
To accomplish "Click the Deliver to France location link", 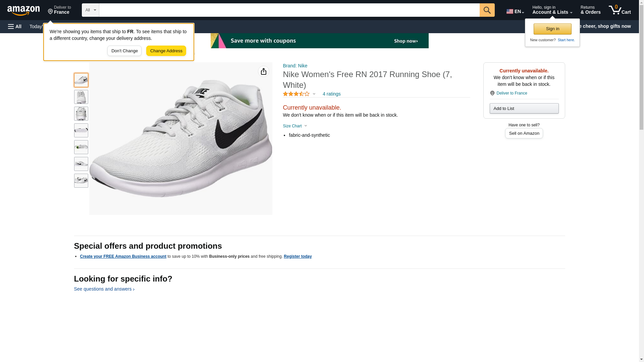I will pos(59,10).
